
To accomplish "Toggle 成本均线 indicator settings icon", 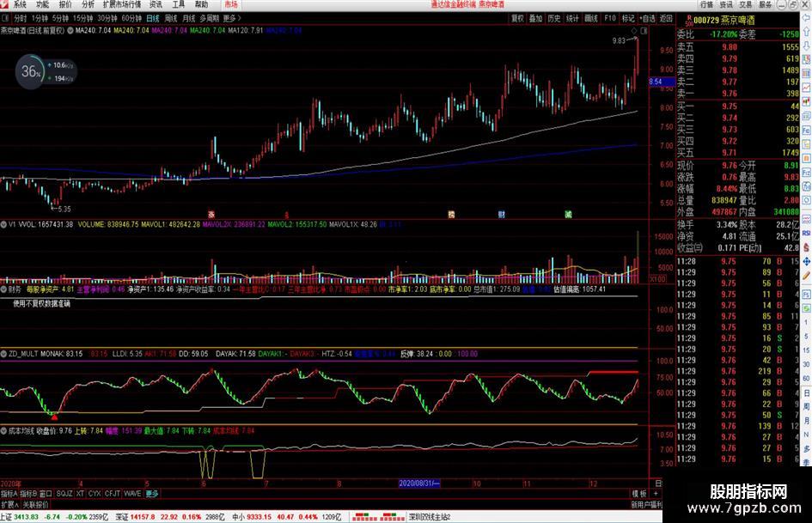I will point(3,431).
